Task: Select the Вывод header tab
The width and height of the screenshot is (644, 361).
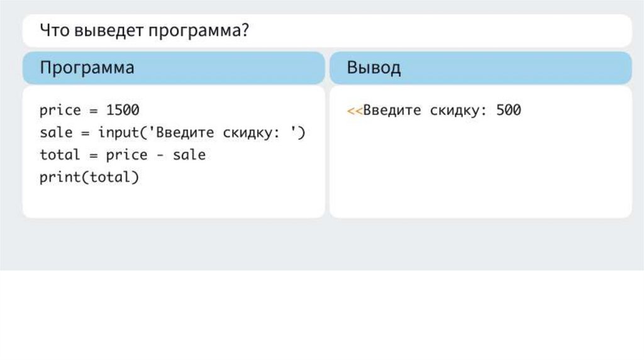Action: (x=374, y=68)
